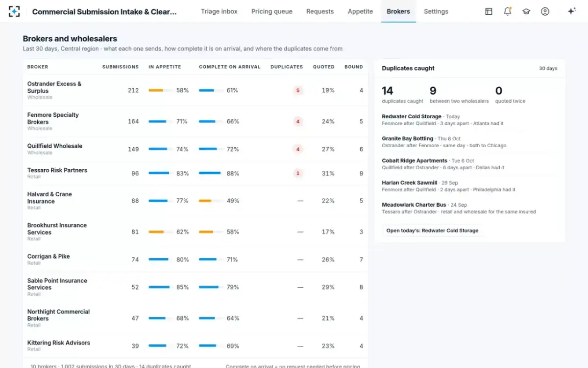
Task: Open the Settings tab
Action: (x=436, y=11)
